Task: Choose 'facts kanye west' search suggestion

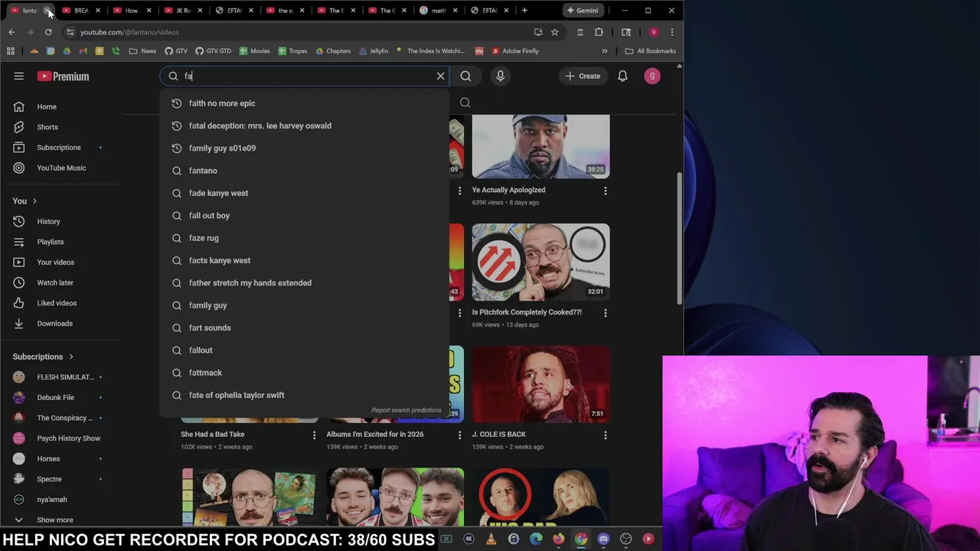Action: coord(304,260)
